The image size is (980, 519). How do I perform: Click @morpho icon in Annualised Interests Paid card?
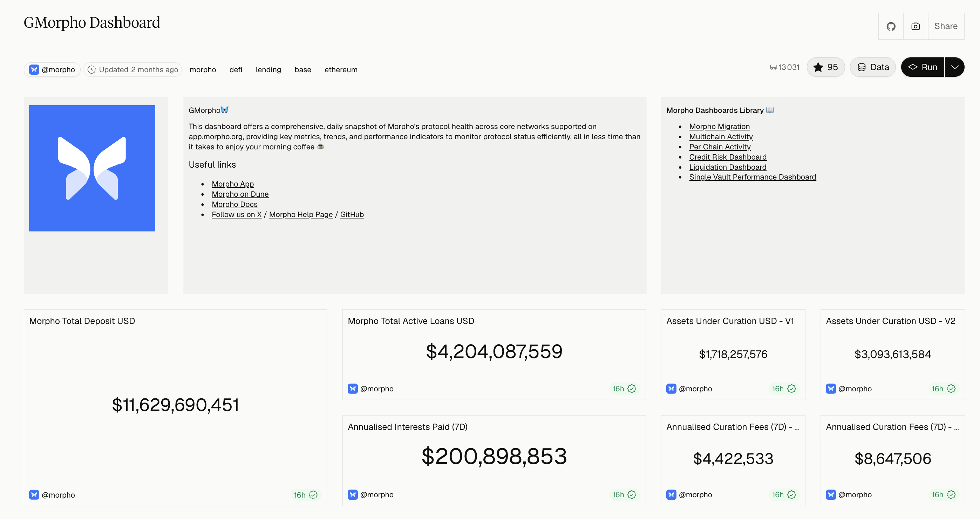point(353,495)
